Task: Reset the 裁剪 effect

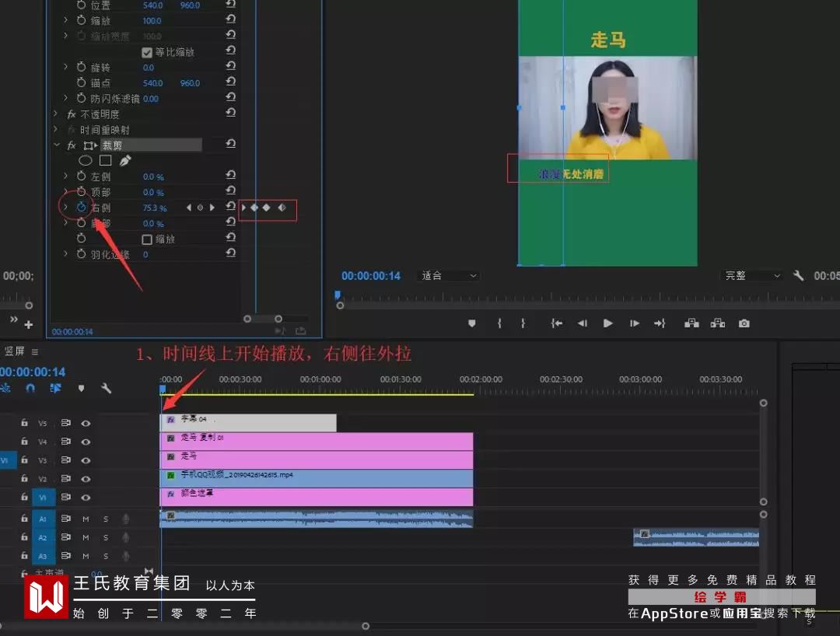Action: point(231,144)
